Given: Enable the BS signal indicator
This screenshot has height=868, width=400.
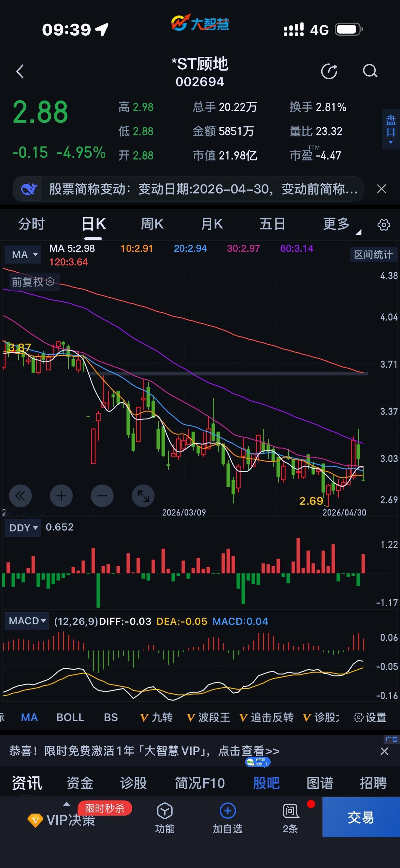Looking at the screenshot, I should tap(111, 717).
